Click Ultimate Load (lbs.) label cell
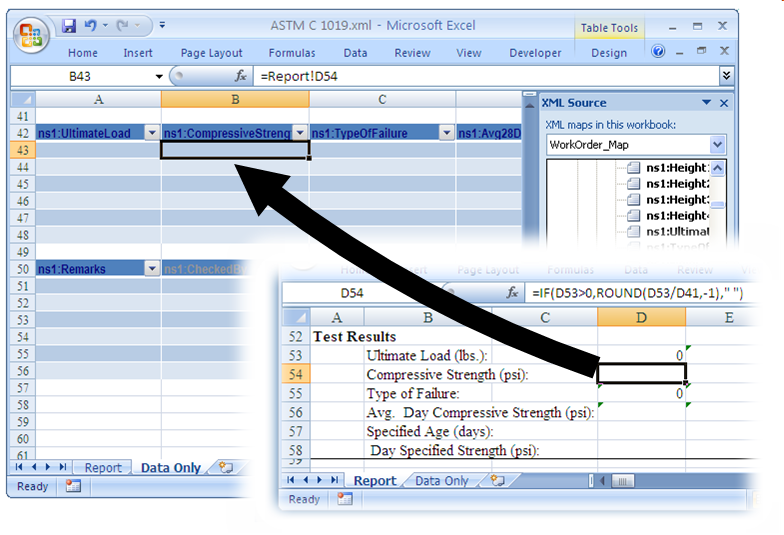The width and height of the screenshot is (784, 535). click(426, 356)
